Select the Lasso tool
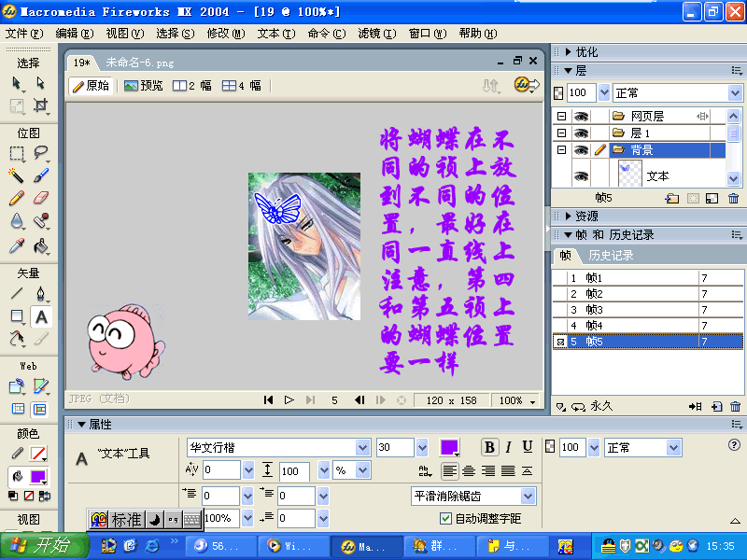 [41, 153]
